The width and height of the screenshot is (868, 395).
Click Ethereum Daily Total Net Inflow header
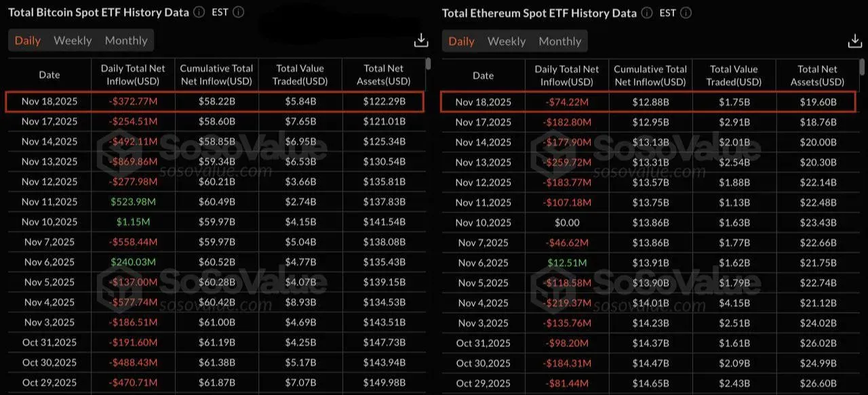(x=567, y=75)
